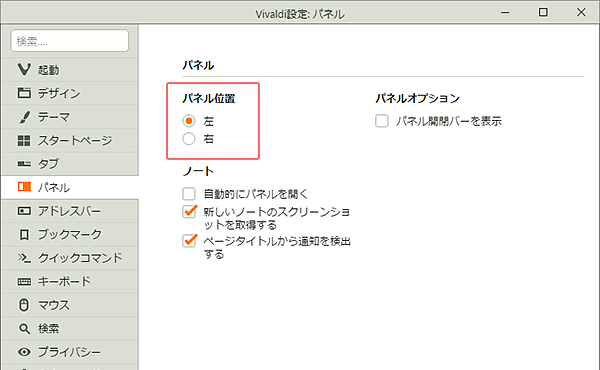Click the quick command prompt icon
600x370 pixels.
(x=24, y=258)
